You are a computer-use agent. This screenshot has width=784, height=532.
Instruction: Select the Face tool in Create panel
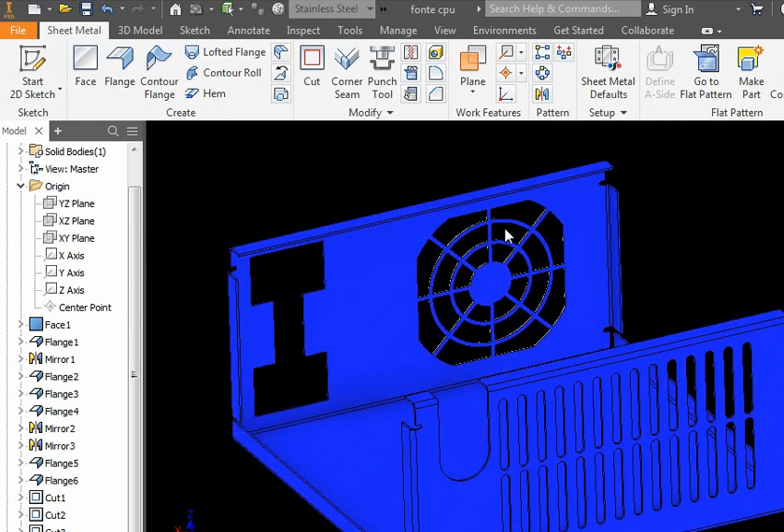click(x=85, y=66)
